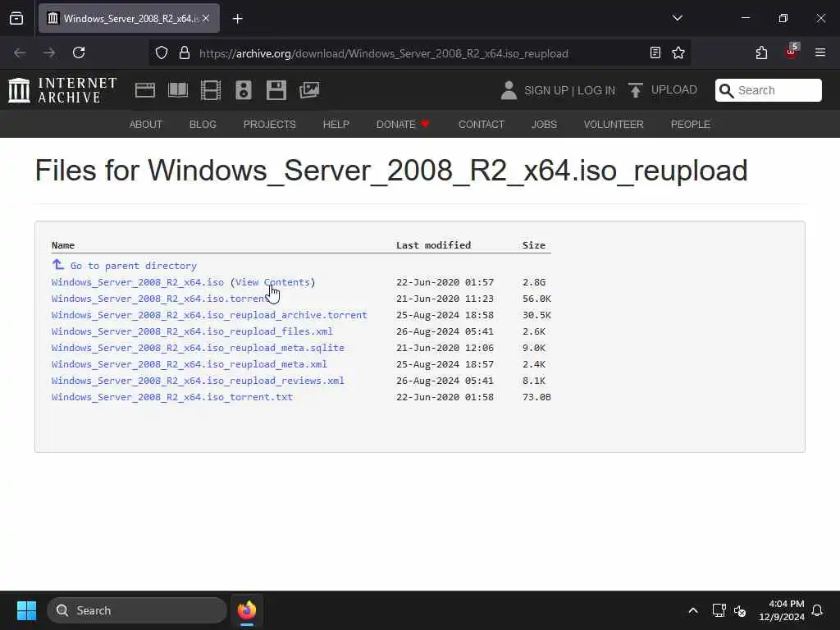Go to parent directory link
Viewport: 840px width, 630px height.
[x=125, y=265]
